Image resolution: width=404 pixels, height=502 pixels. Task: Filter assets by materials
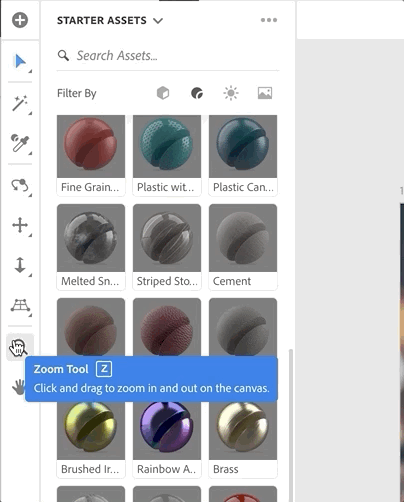pyautogui.click(x=197, y=93)
